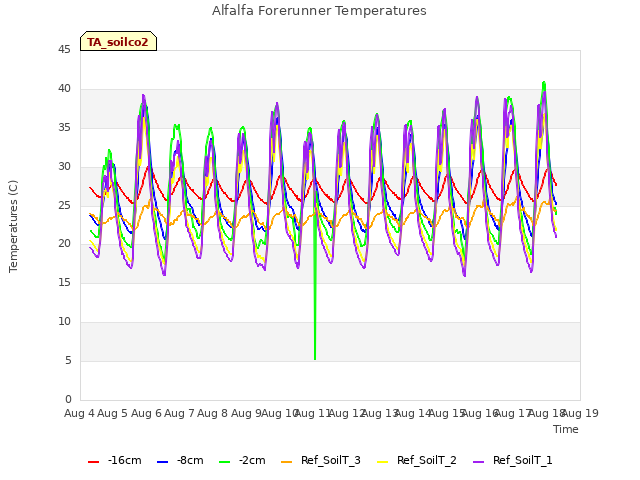Viewport: 640px width, 480px height.
Task: Toggle the Ref_SoilT_1 legend entry
Action: (513, 460)
